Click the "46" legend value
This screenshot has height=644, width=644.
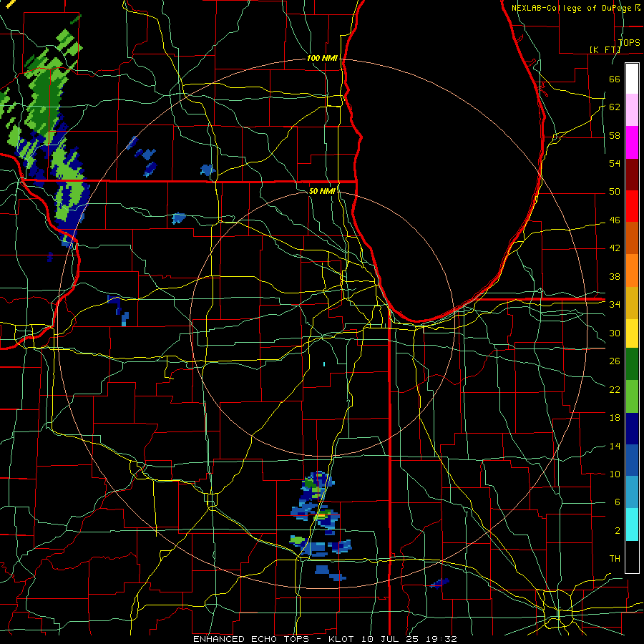(615, 220)
